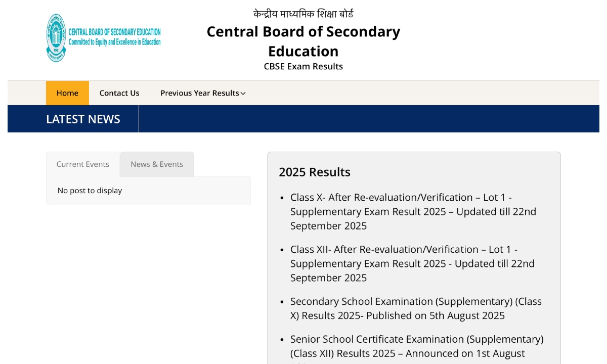607x364 pixels.
Task: Click the Hindi header text at top
Action: pos(303,14)
